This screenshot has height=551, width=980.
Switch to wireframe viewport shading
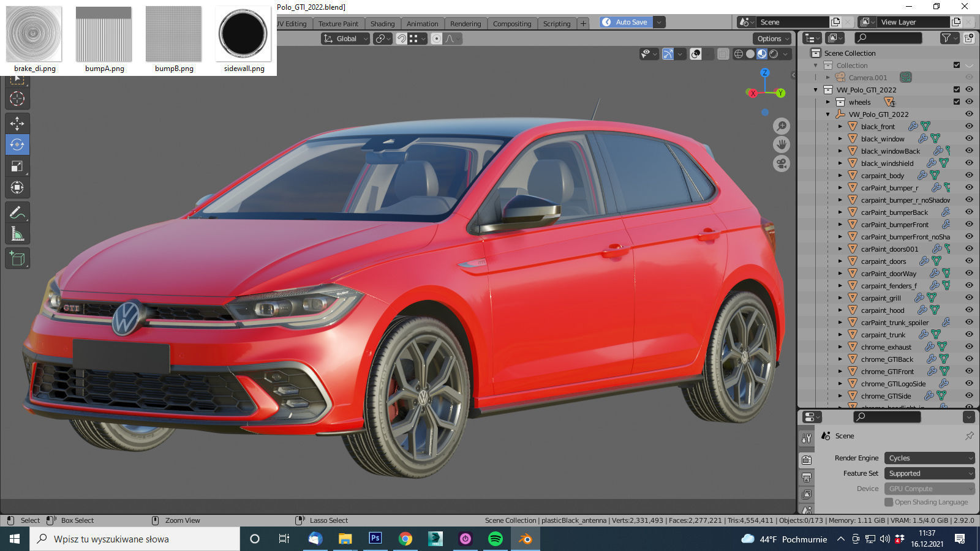[x=739, y=54]
